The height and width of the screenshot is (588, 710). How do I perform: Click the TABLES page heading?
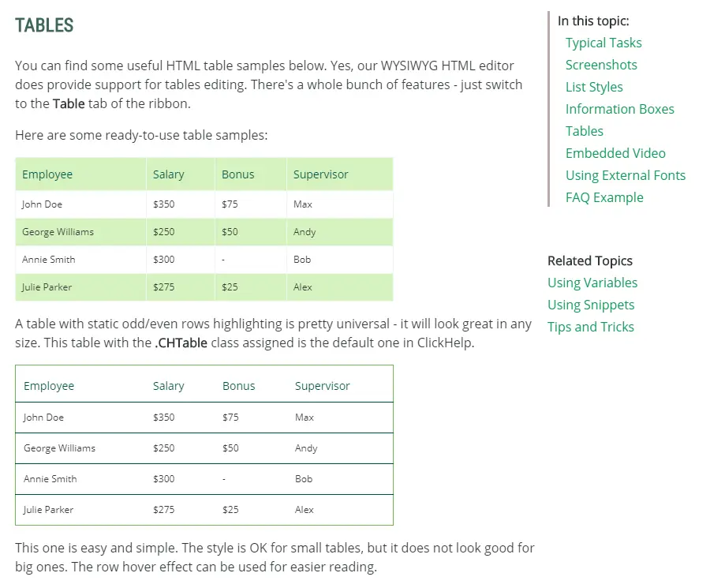click(x=44, y=25)
